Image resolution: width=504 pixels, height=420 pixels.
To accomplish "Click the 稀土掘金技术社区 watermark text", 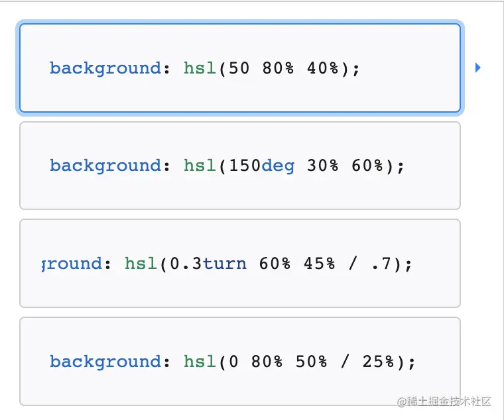I will click(450, 401).
